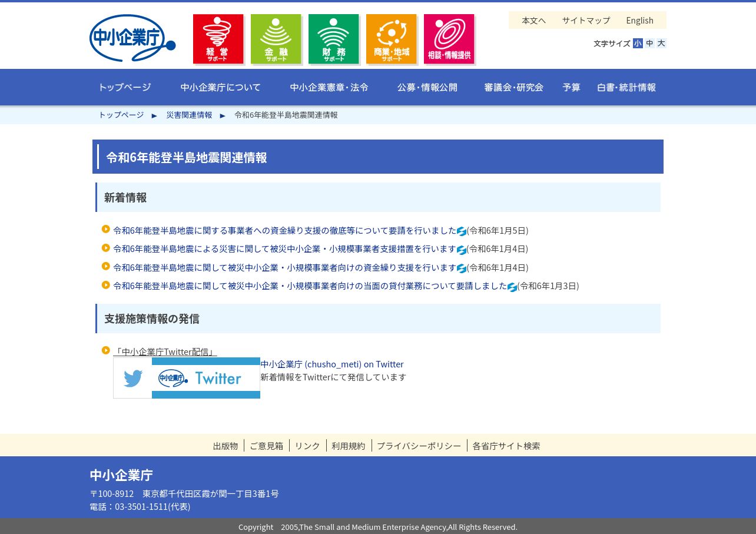The height and width of the screenshot is (534, 756).
Task: Jump to 本文へ link
Action: [x=533, y=20]
